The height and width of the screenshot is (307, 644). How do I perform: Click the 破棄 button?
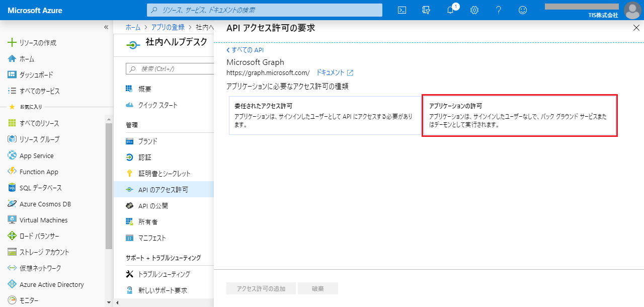pyautogui.click(x=318, y=288)
